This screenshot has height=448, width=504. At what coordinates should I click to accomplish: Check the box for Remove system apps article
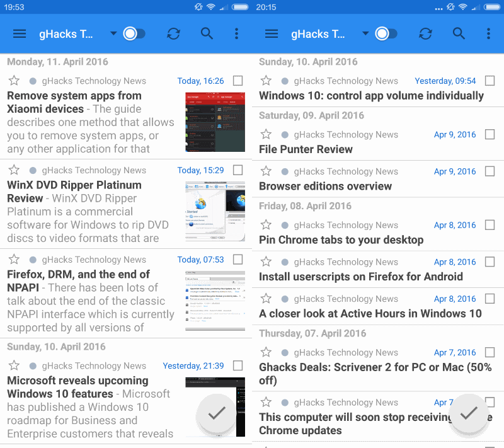pyautogui.click(x=238, y=81)
